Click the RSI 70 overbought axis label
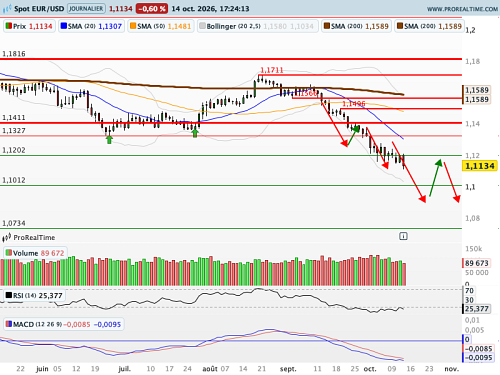 pos(470,291)
